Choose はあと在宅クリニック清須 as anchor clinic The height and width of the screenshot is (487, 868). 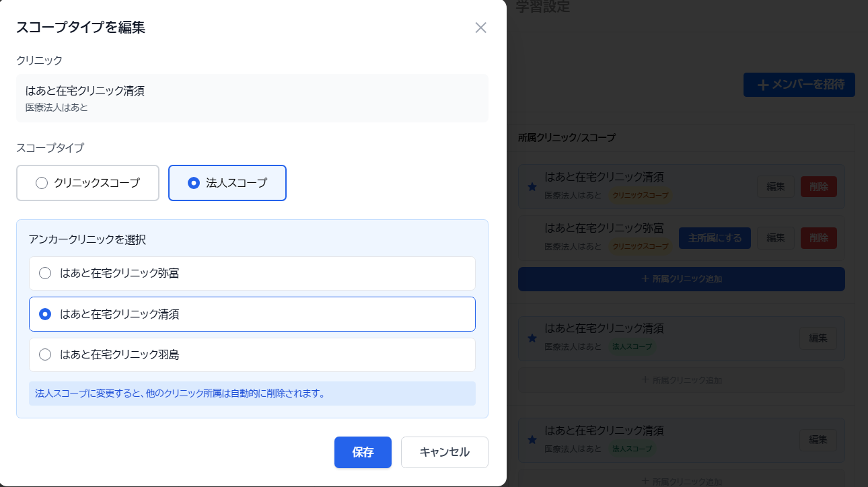(x=45, y=314)
